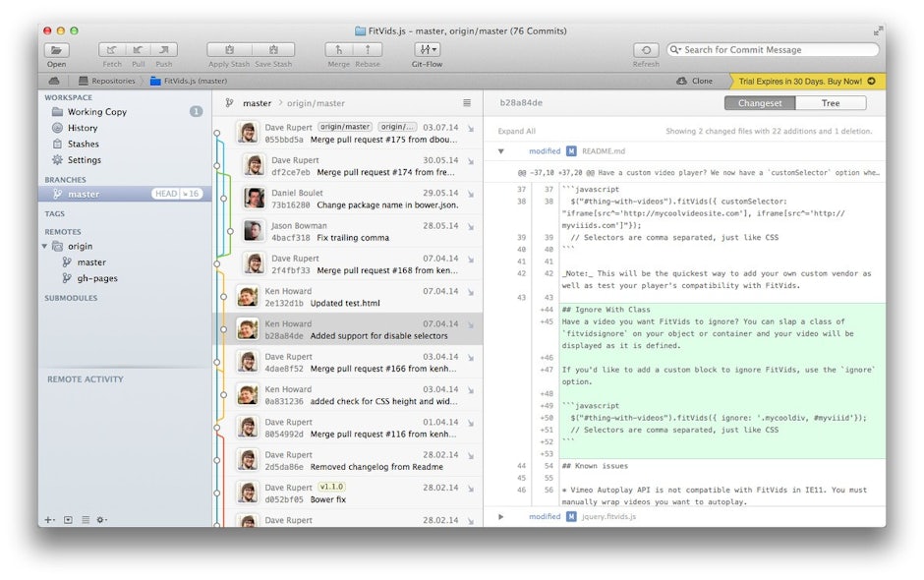Go to Repositories in the breadcrumb bar

click(107, 81)
